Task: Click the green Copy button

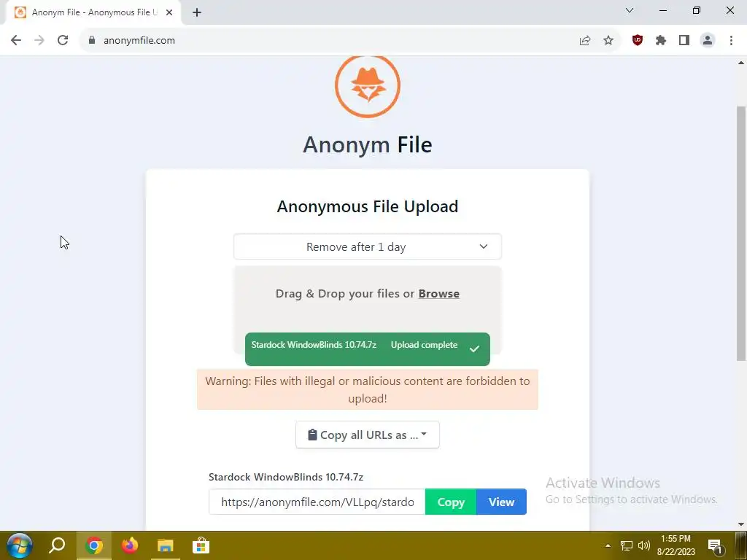Action: point(451,502)
